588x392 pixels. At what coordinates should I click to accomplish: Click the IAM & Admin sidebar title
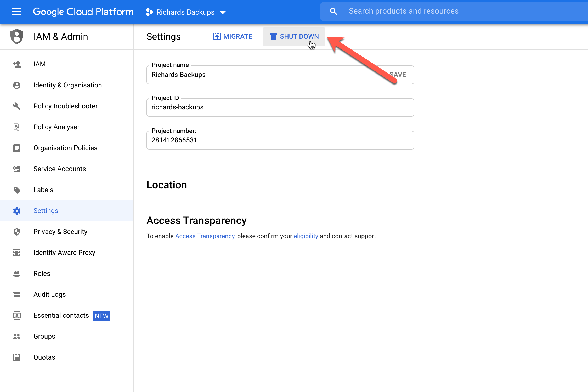(x=61, y=37)
